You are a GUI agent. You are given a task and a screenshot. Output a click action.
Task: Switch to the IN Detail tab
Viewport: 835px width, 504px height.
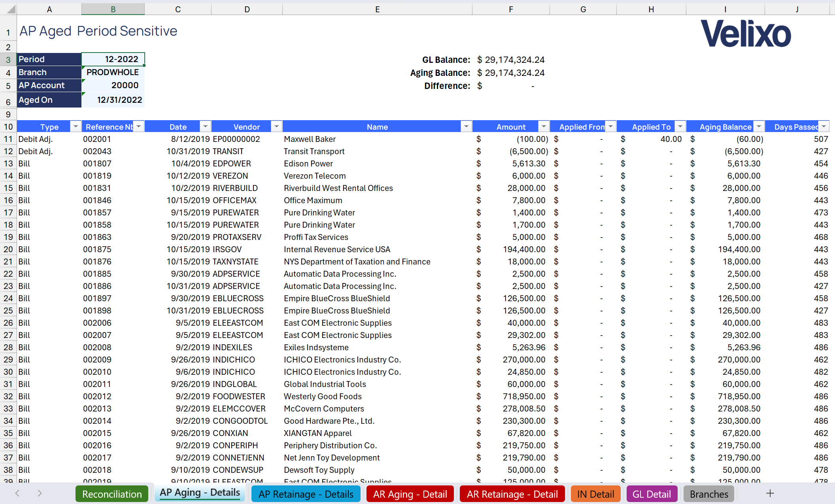pos(595,494)
